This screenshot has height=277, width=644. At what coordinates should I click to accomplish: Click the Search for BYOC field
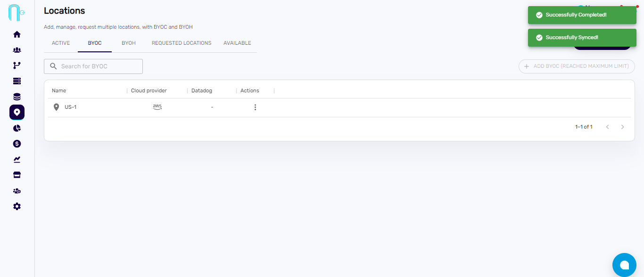click(99, 66)
